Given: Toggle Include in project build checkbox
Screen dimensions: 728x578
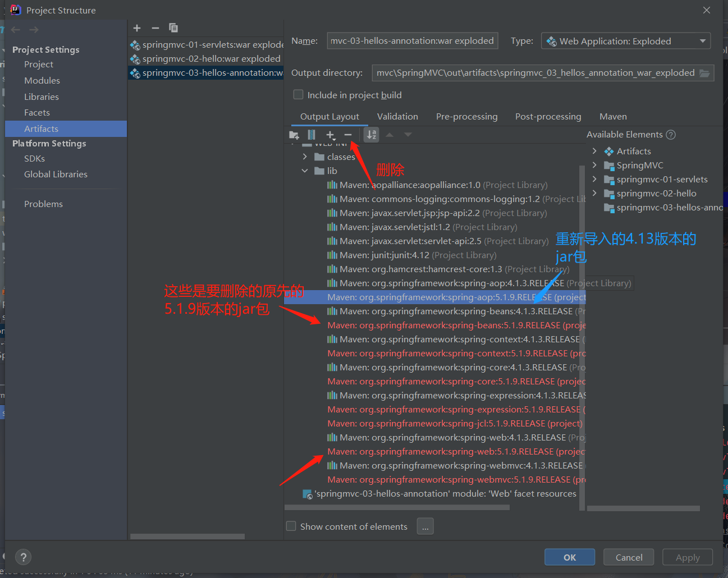Looking at the screenshot, I should click(299, 95).
